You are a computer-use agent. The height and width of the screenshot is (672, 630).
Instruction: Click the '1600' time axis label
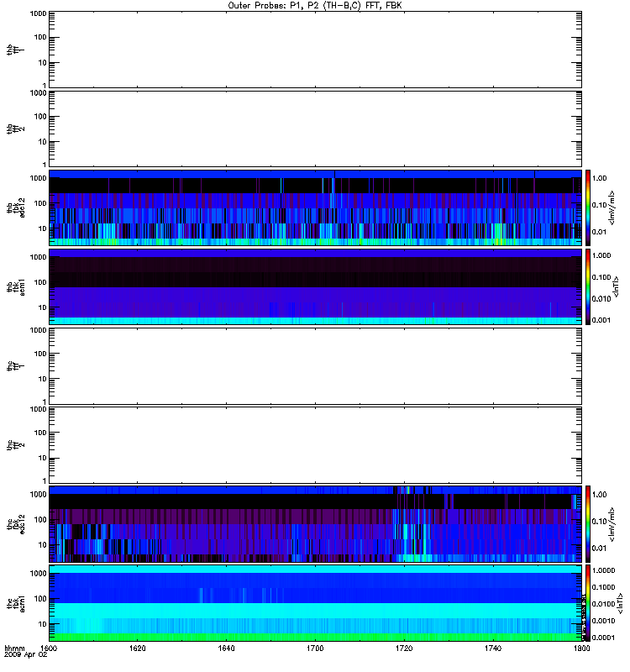[49, 648]
